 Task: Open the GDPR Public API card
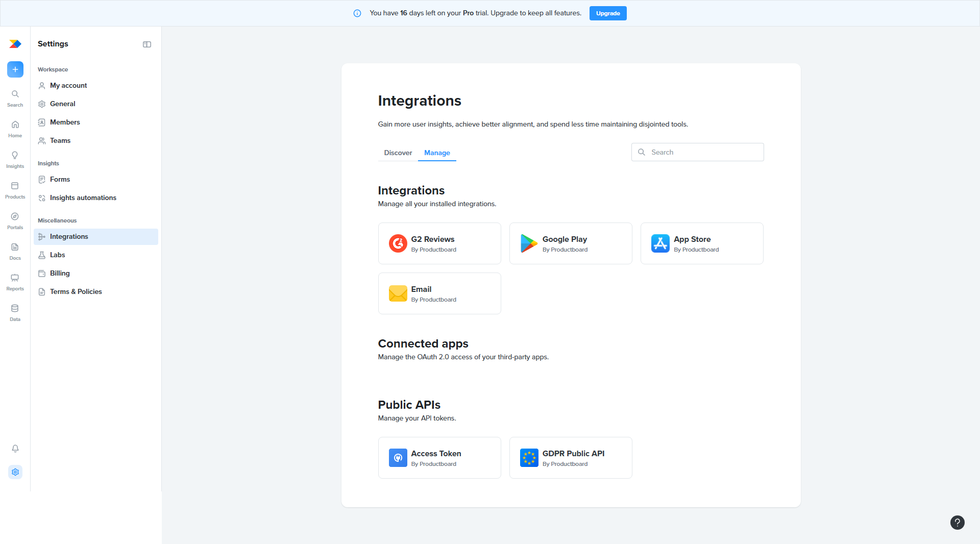click(x=571, y=458)
